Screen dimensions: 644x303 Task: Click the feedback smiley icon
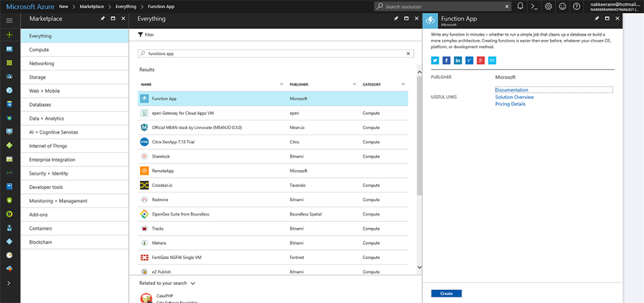click(x=562, y=6)
